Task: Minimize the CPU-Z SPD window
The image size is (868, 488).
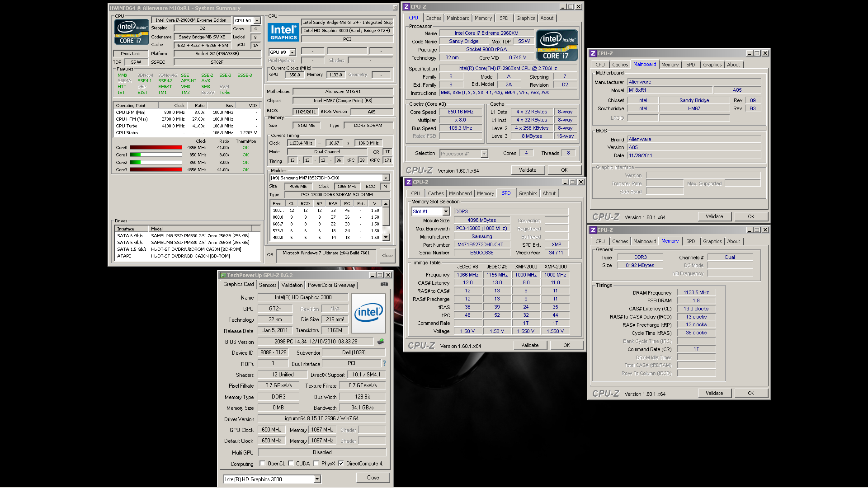Action: [x=565, y=182]
